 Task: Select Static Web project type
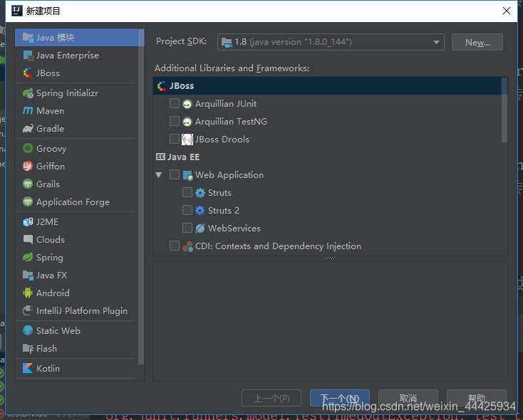coord(75,330)
